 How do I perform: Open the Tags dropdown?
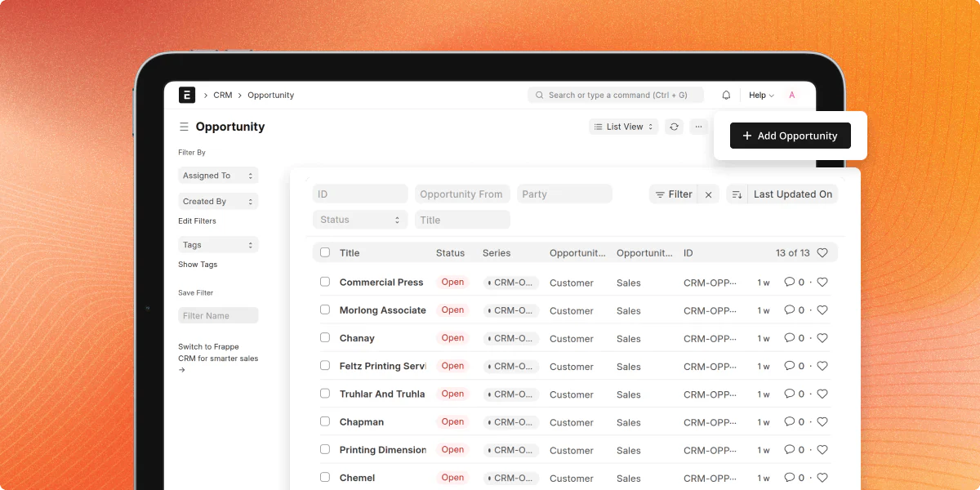coord(218,245)
